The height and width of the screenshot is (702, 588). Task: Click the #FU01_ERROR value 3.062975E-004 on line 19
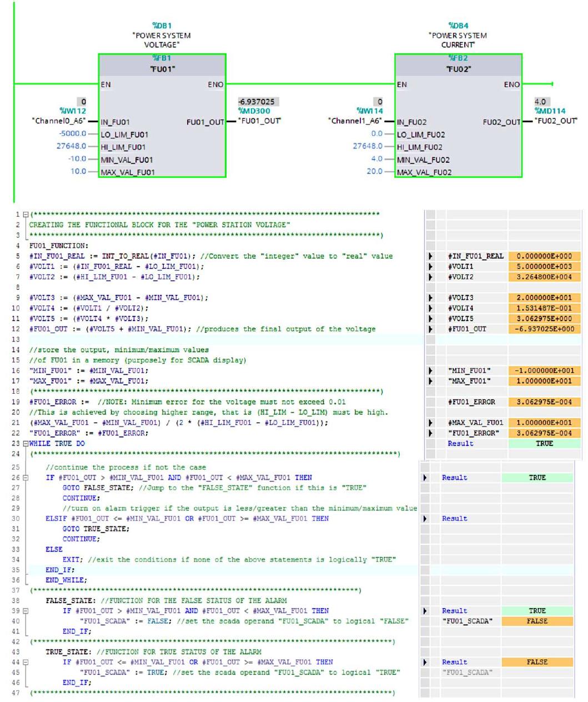[544, 402]
